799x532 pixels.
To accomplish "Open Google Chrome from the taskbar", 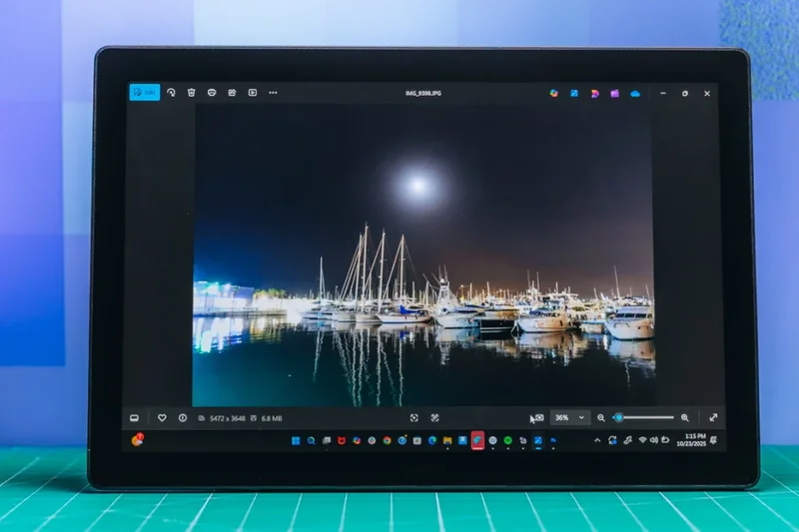I will (388, 441).
